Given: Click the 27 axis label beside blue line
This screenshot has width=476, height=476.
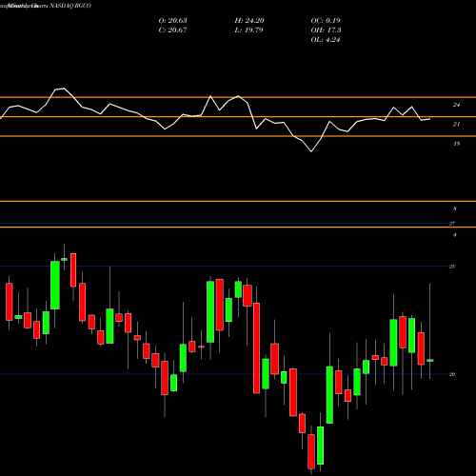Looking at the screenshot, I should [452, 224].
